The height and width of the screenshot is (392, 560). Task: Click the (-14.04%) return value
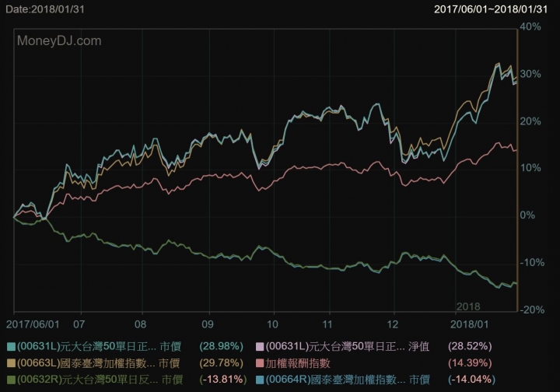coord(472,380)
